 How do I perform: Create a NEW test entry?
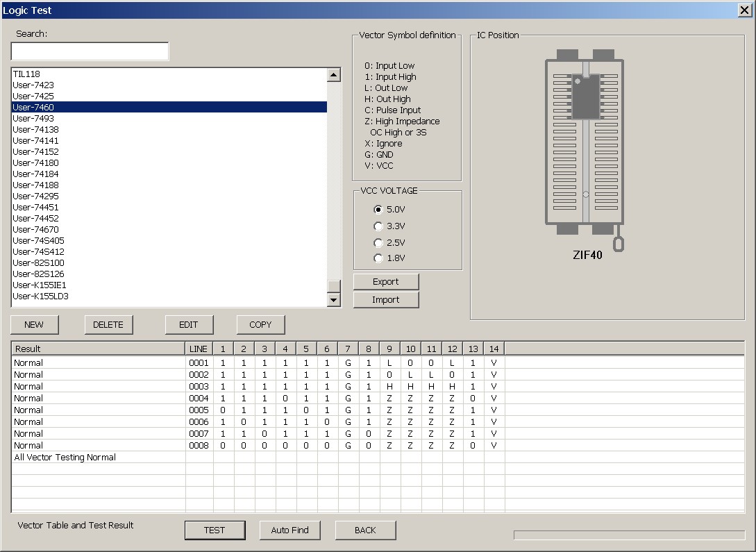point(34,324)
